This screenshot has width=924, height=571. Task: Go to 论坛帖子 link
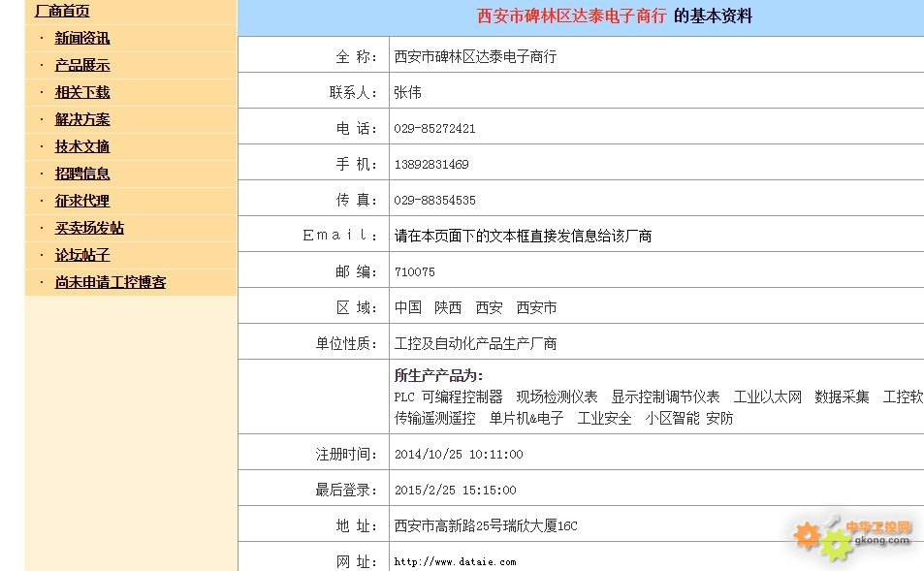(82, 255)
